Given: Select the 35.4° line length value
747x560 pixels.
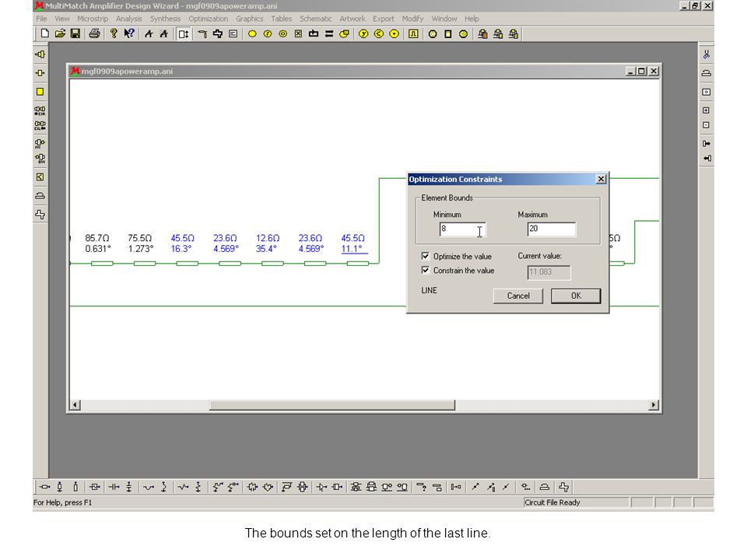Looking at the screenshot, I should click(266, 249).
